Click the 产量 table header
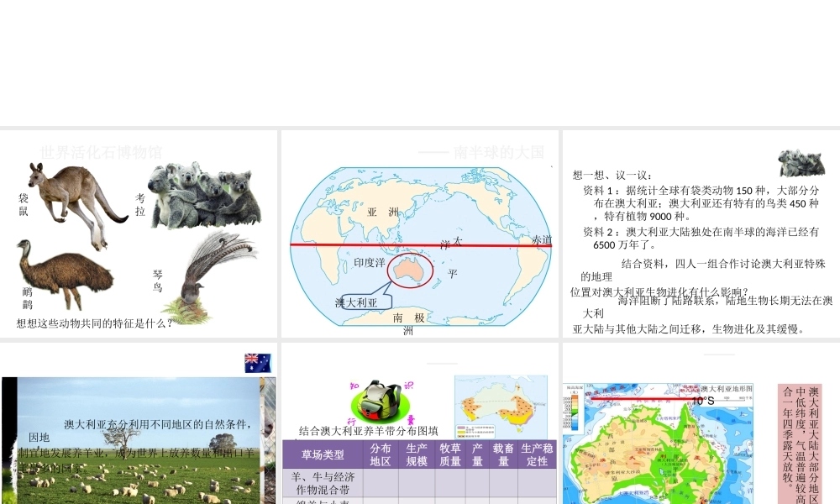The width and height of the screenshot is (840, 504). (477, 454)
